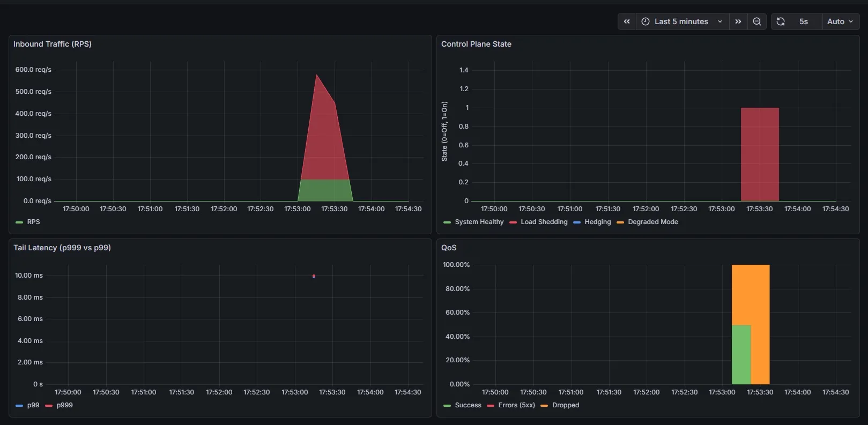The height and width of the screenshot is (425, 868).
Task: Open the Inbound Traffic (RPS) panel title menu
Action: [53, 44]
